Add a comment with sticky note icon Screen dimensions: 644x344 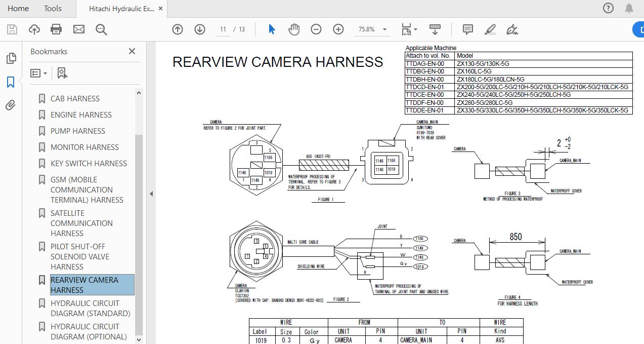468,29
